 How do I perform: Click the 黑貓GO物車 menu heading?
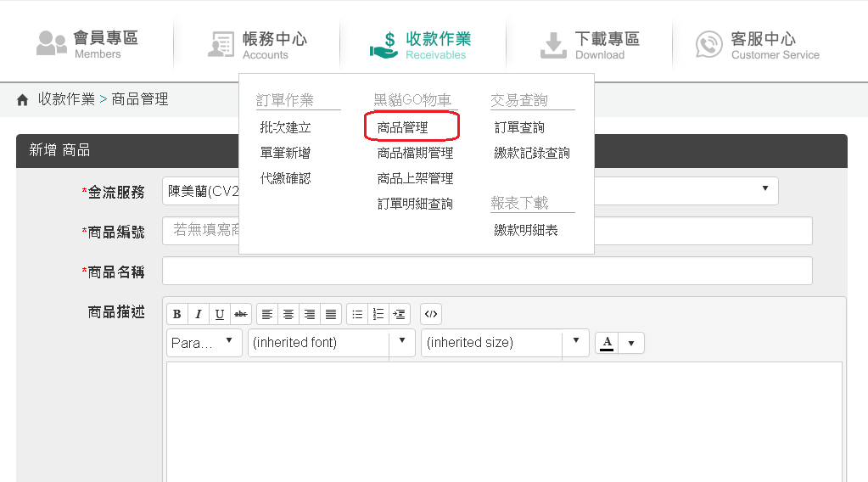click(x=412, y=100)
